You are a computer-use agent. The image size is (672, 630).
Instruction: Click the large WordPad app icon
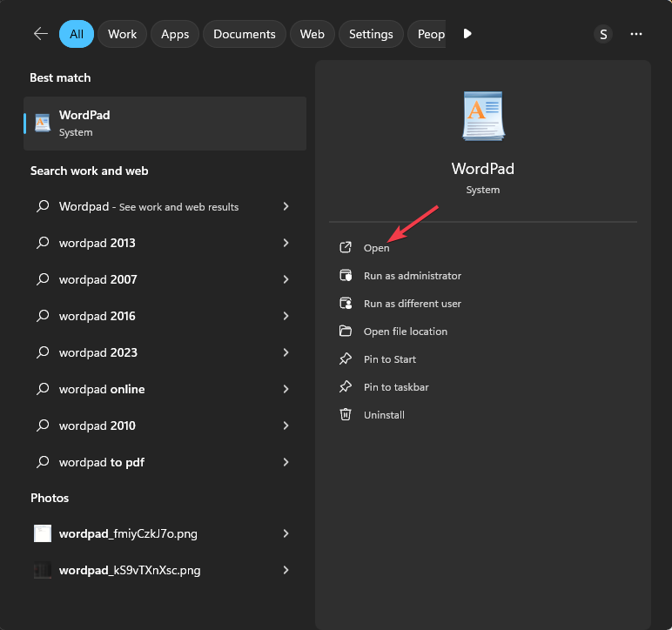[482, 116]
